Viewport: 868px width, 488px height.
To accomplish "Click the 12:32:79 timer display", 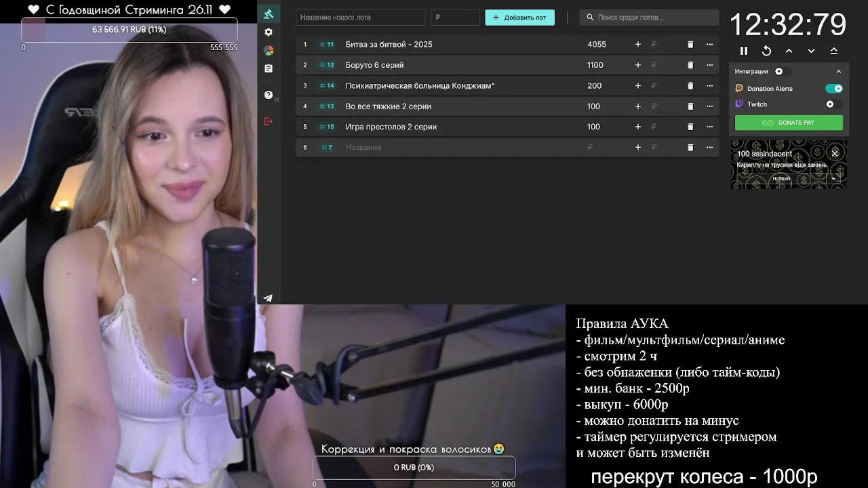I will [788, 25].
